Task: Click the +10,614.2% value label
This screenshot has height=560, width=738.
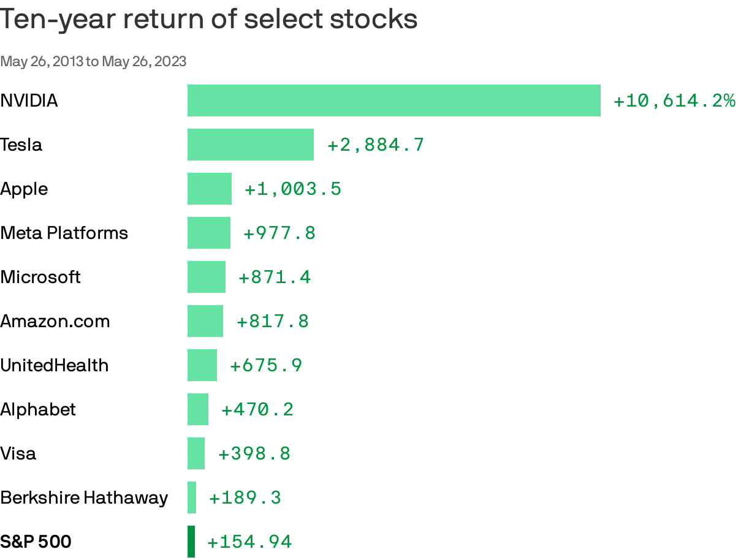Action: tap(674, 100)
